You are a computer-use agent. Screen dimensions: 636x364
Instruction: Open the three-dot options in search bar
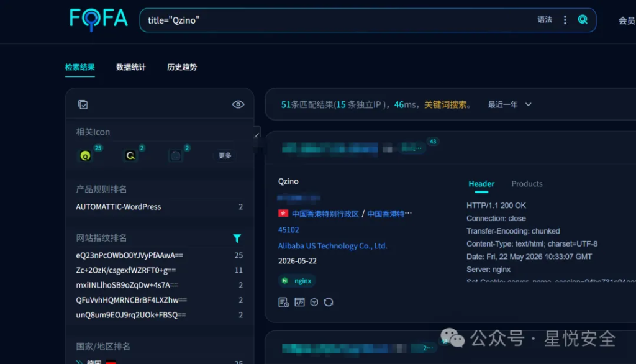pos(565,20)
